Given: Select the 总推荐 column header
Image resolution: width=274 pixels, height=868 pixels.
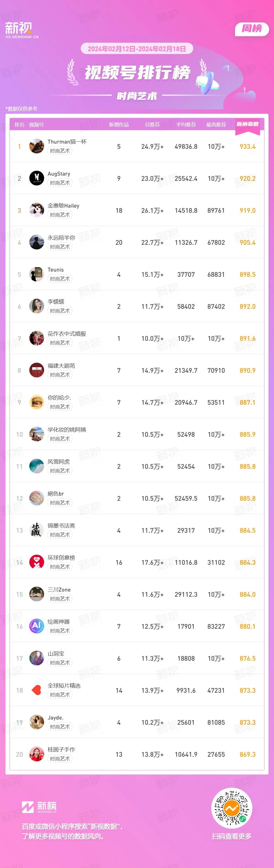Looking at the screenshot, I should point(152,125).
